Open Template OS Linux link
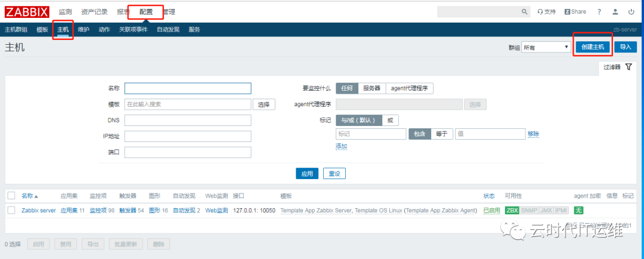This screenshot has height=259, width=644. (378, 211)
